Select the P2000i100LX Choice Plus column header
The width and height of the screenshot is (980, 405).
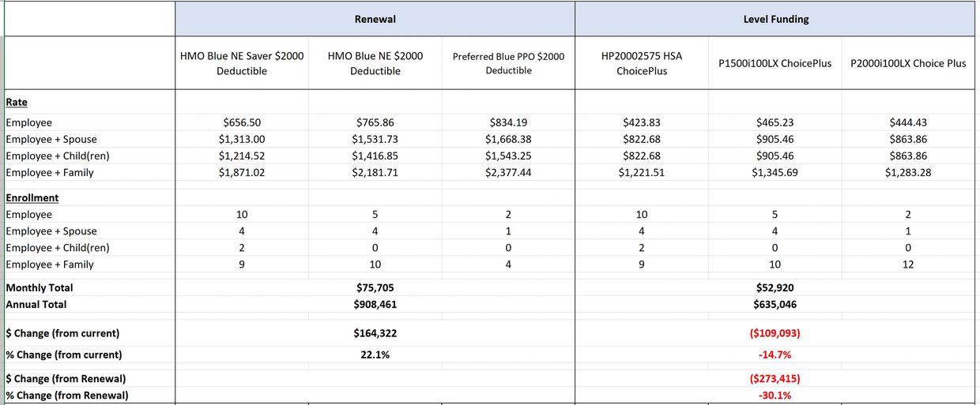pos(908,63)
